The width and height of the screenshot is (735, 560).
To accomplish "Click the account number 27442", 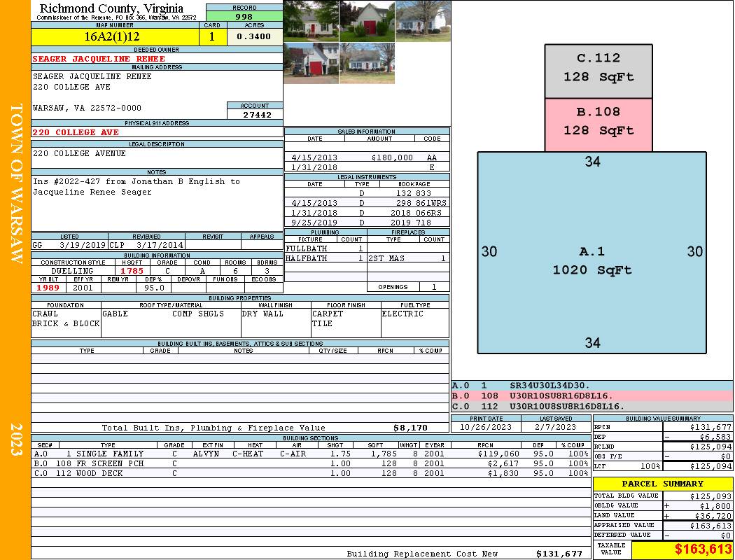I will pos(257,114).
